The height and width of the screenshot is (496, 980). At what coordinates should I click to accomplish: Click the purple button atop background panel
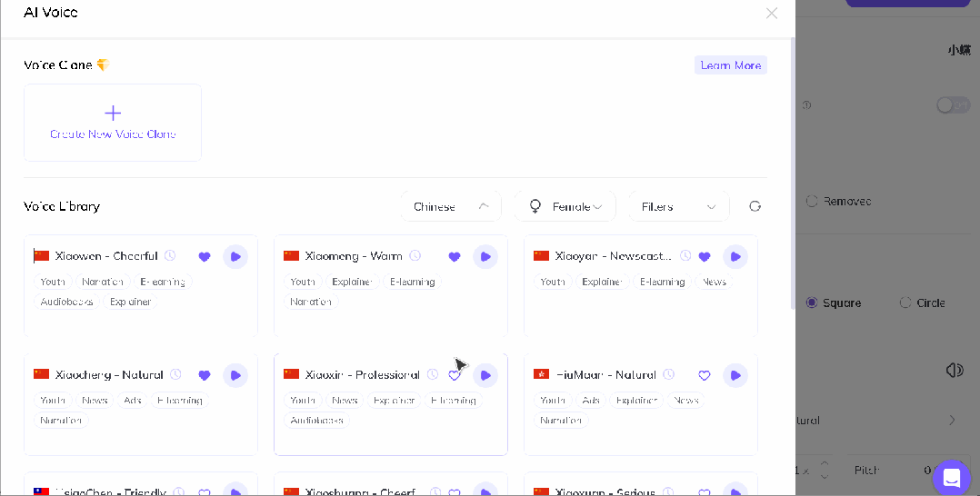(x=908, y=3)
